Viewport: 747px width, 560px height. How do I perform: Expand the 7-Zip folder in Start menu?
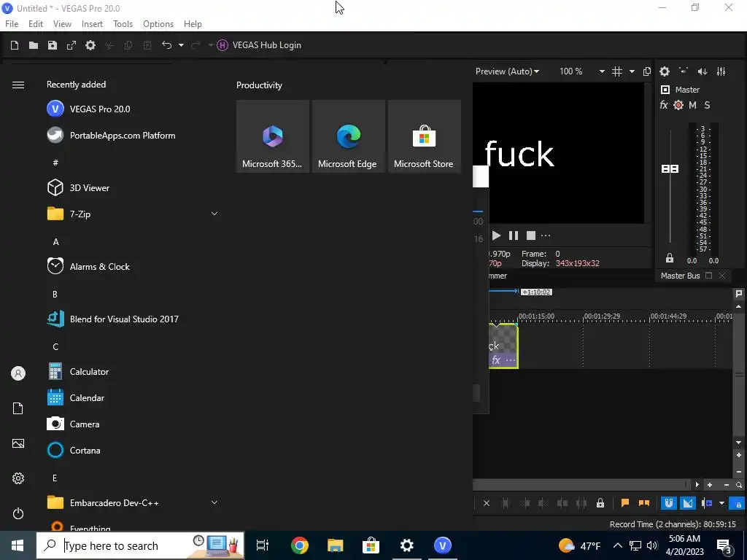214,214
